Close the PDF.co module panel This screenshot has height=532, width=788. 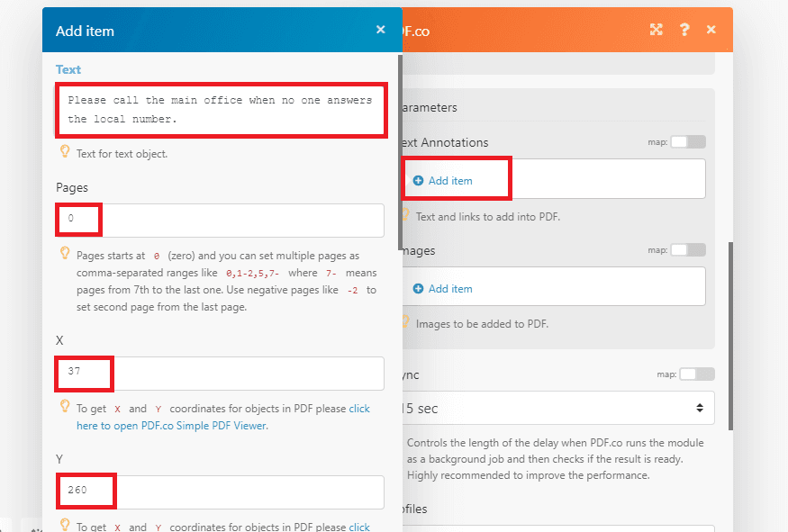(x=711, y=30)
